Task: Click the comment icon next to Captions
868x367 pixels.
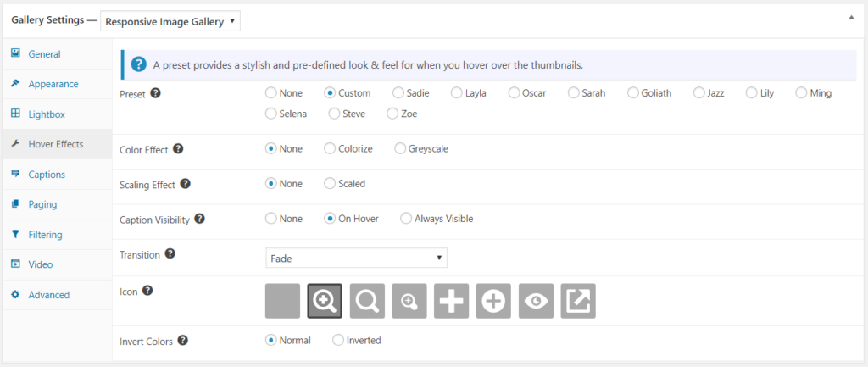Action: (x=15, y=174)
